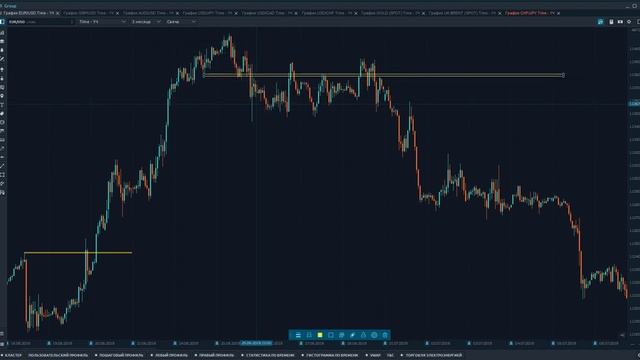Open the round settings icon in floating toolbar
Image resolution: width=640 pixels, height=360 pixels.
coord(374,335)
